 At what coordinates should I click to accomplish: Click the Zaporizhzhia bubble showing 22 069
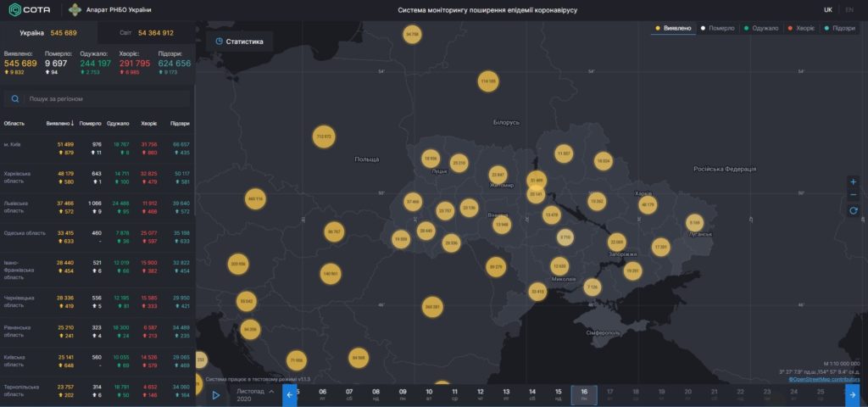(x=617, y=243)
